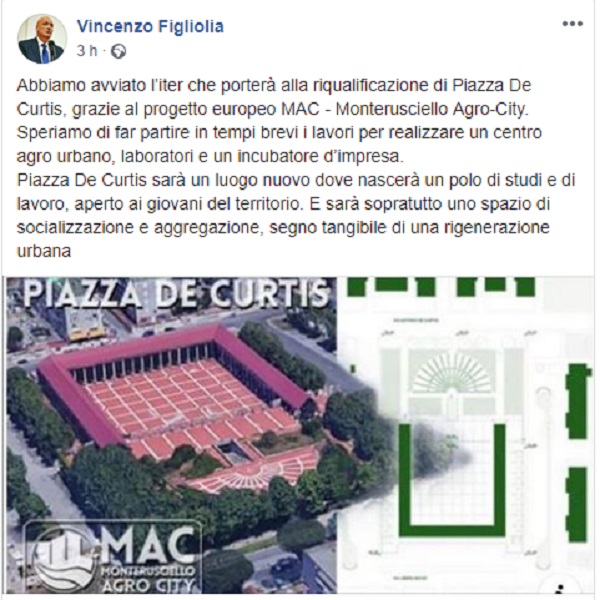This screenshot has height=600, width=600.
Task: Click the globe public-privacy icon
Action: [118, 51]
